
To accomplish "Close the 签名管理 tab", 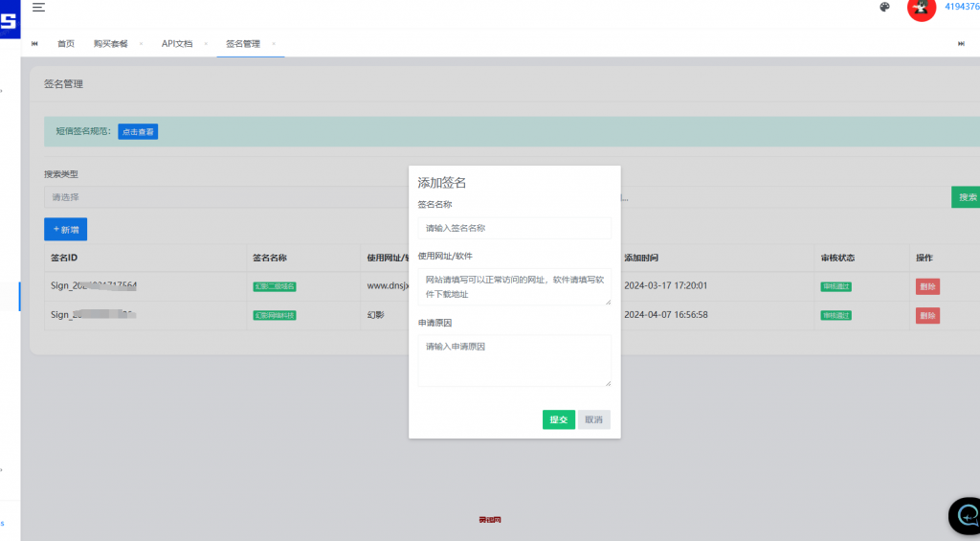I will tap(274, 44).
